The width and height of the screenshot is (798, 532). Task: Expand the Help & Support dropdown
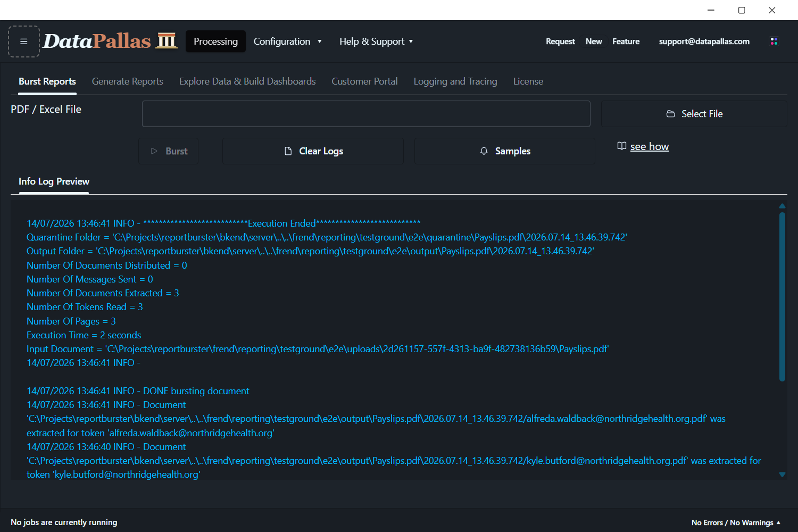tap(376, 41)
